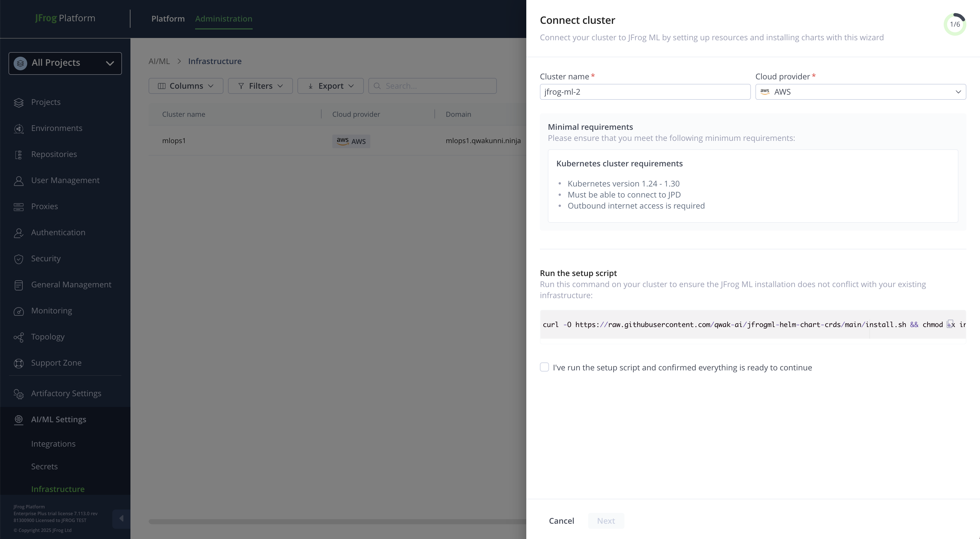
Task: Click the Security shield icon
Action: pyautogui.click(x=19, y=259)
